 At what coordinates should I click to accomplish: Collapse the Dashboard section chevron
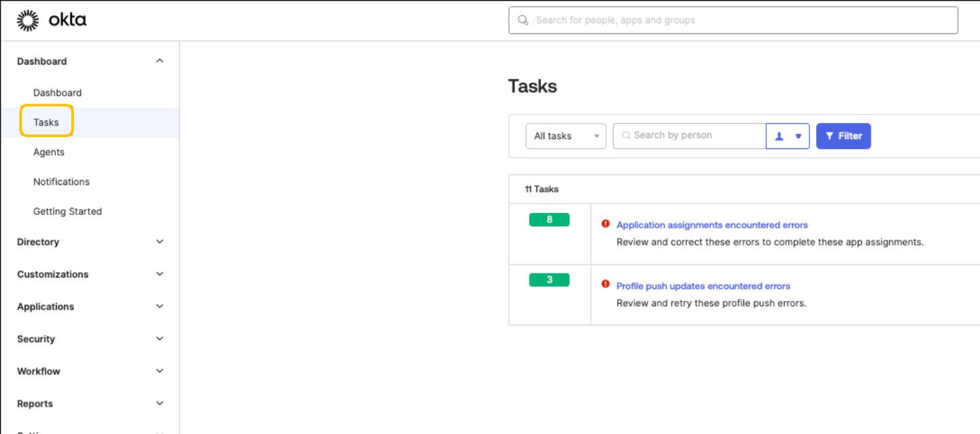click(159, 61)
